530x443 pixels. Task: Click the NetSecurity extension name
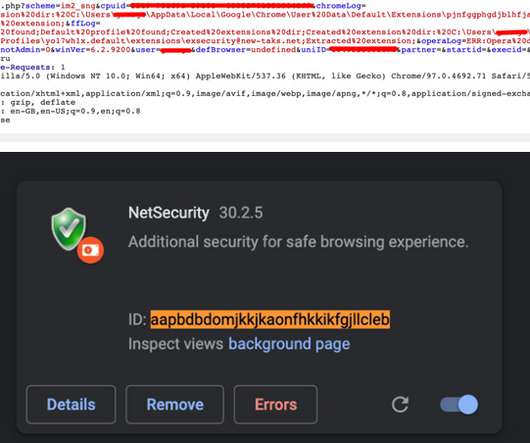(x=169, y=213)
